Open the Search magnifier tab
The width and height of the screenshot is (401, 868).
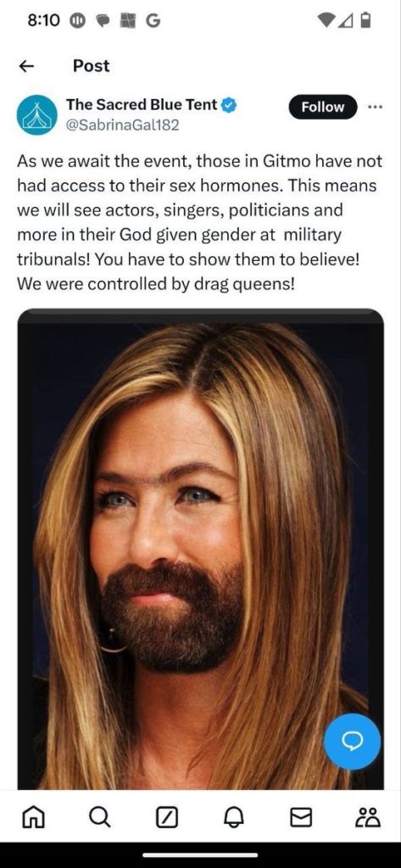100,817
